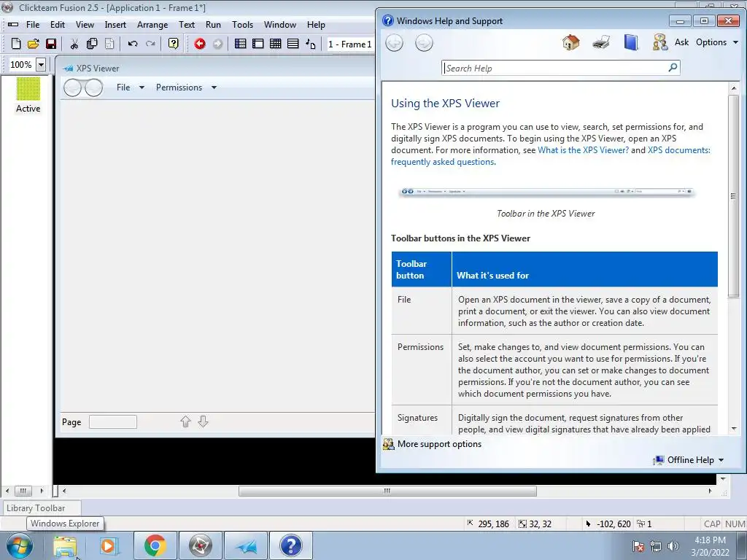
Task: Click the XPS Viewer page up arrow
Action: point(185,421)
